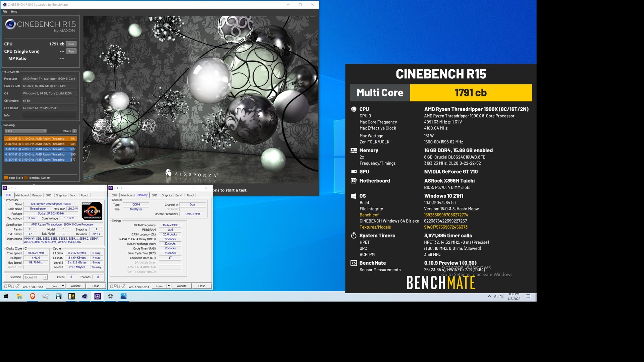The width and height of the screenshot is (644, 362).
Task: Open the Socket #1 Selection dropdown
Action: (36, 277)
